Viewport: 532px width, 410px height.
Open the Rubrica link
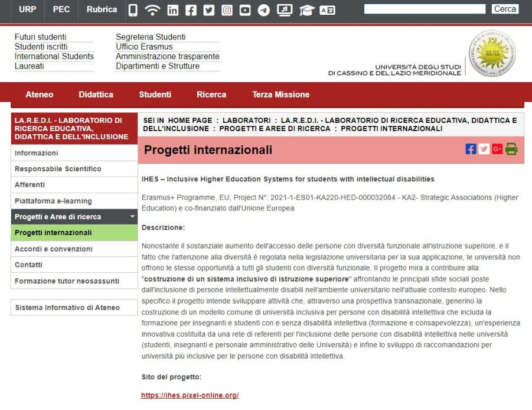102,9
